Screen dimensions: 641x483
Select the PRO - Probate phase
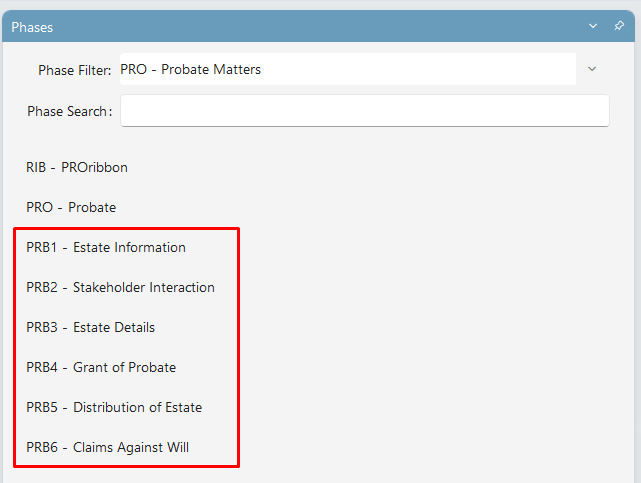[x=71, y=208]
